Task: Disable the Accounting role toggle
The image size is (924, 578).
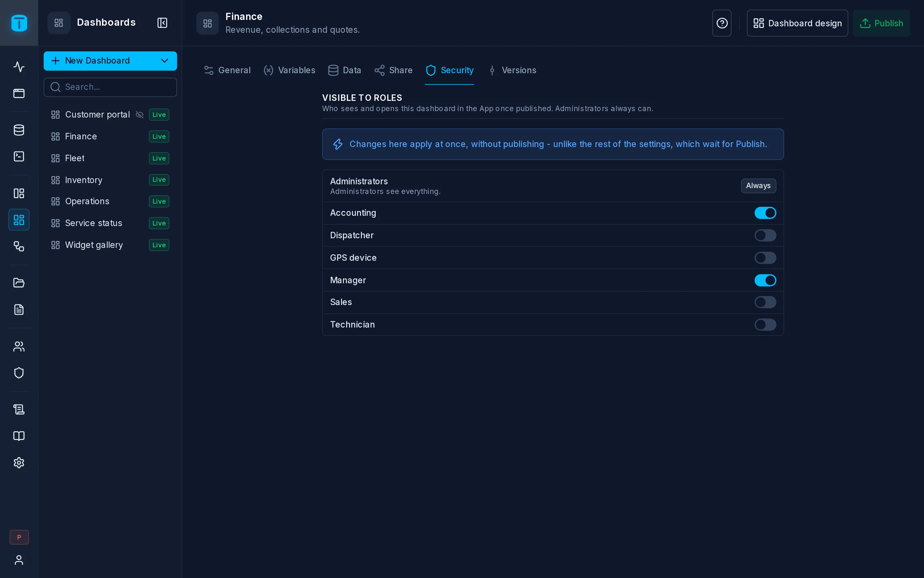Action: click(x=765, y=213)
